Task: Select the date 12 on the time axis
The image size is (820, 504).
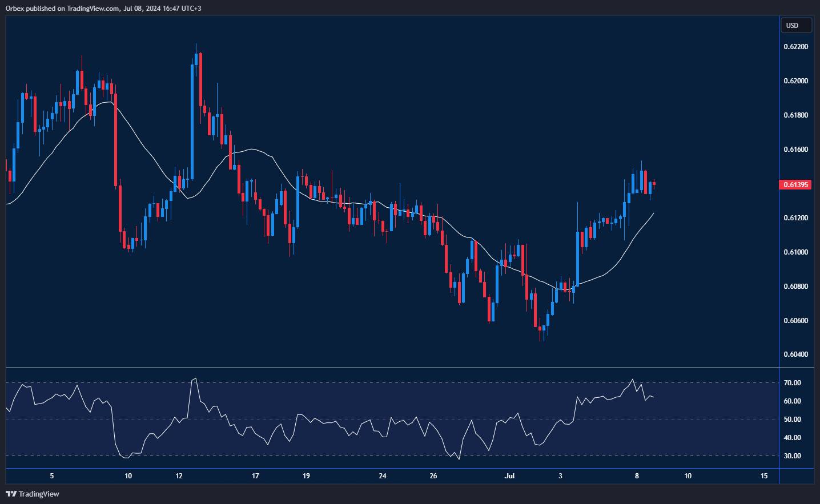Action: pos(178,475)
